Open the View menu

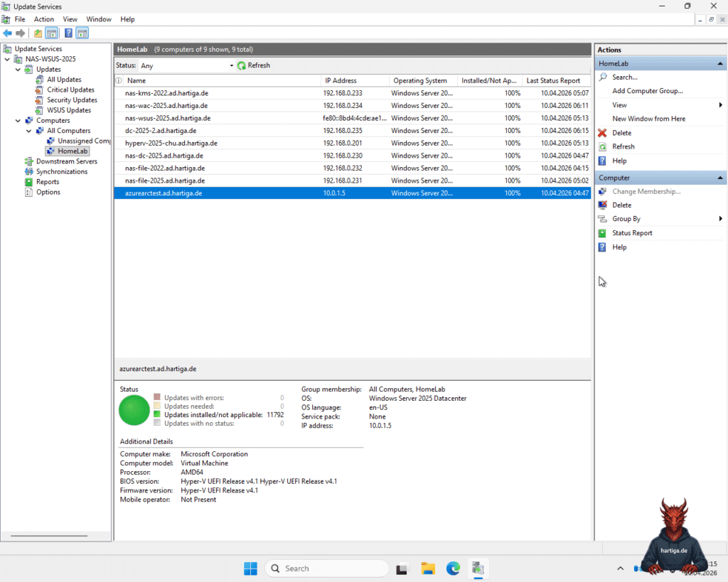pos(70,19)
